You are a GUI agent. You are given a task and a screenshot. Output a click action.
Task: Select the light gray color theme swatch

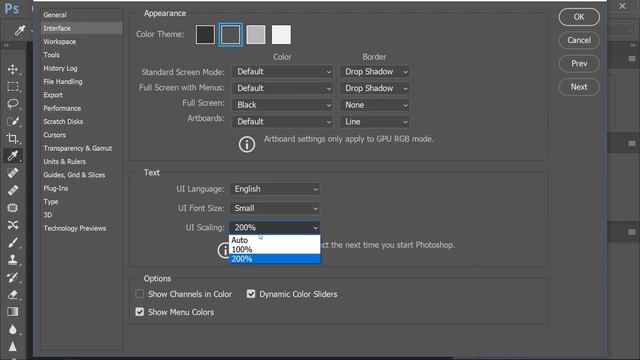256,35
